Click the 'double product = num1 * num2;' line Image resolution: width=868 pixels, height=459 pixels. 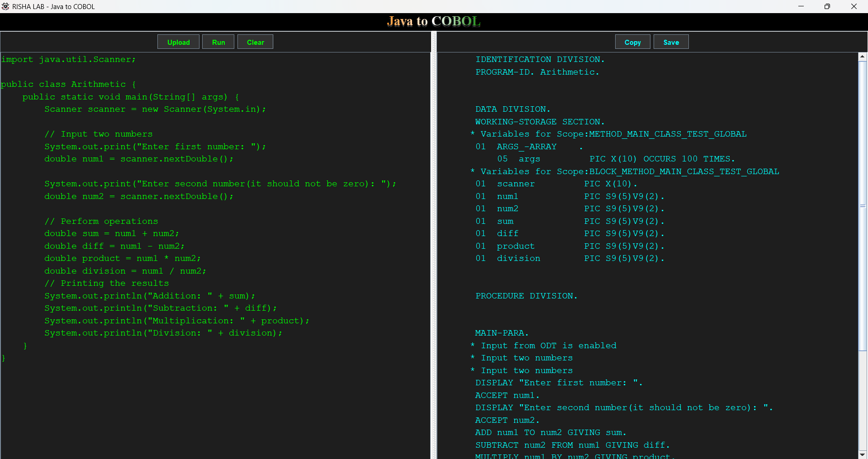point(123,258)
